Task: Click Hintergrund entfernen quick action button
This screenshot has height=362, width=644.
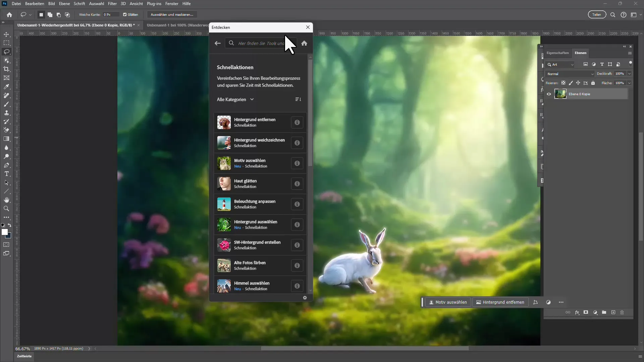Action: (x=256, y=122)
